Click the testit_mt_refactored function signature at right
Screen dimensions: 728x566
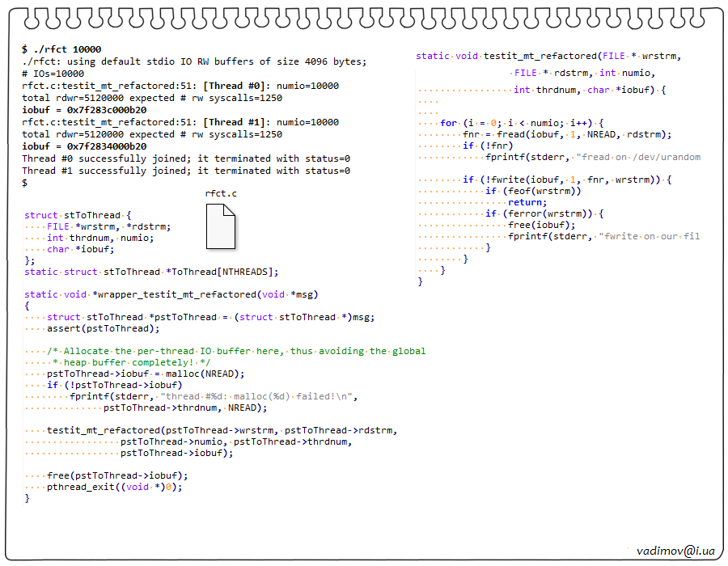[x=548, y=57]
